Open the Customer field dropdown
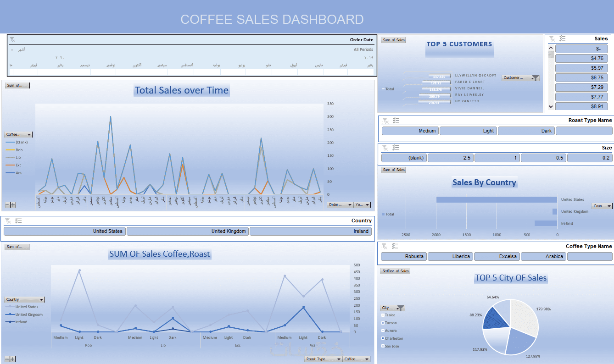 521,78
